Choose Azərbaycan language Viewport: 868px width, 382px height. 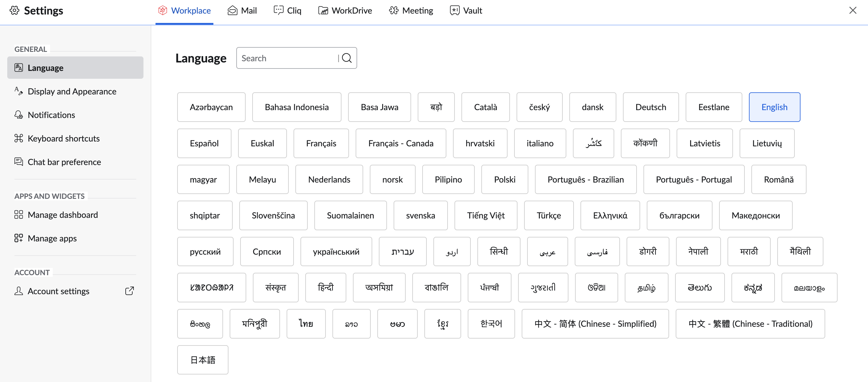pos(211,107)
